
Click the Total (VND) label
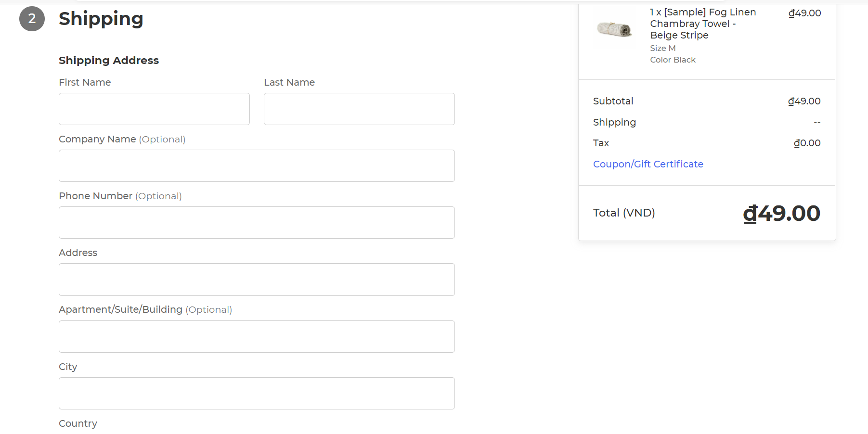(624, 213)
